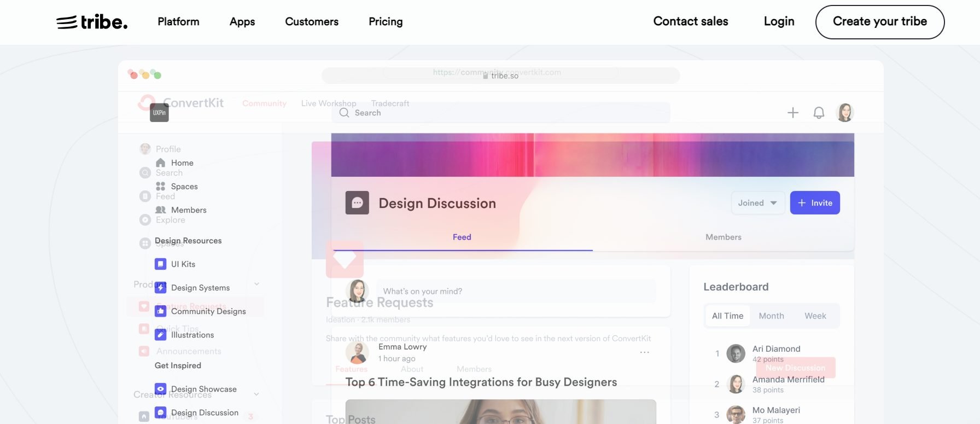
Task: Click Create your tribe button
Action: pyautogui.click(x=880, y=22)
